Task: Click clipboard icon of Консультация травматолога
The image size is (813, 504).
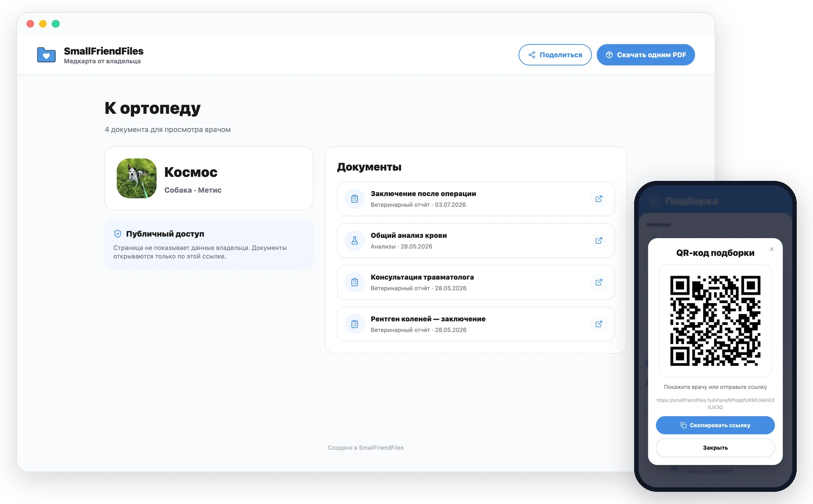Action: (354, 282)
